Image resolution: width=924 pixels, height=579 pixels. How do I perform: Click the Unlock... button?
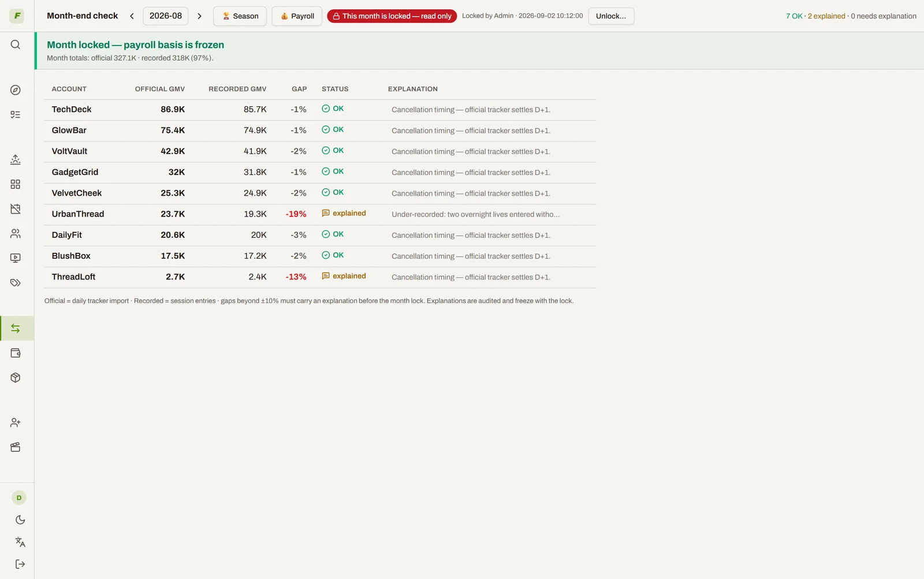(611, 16)
